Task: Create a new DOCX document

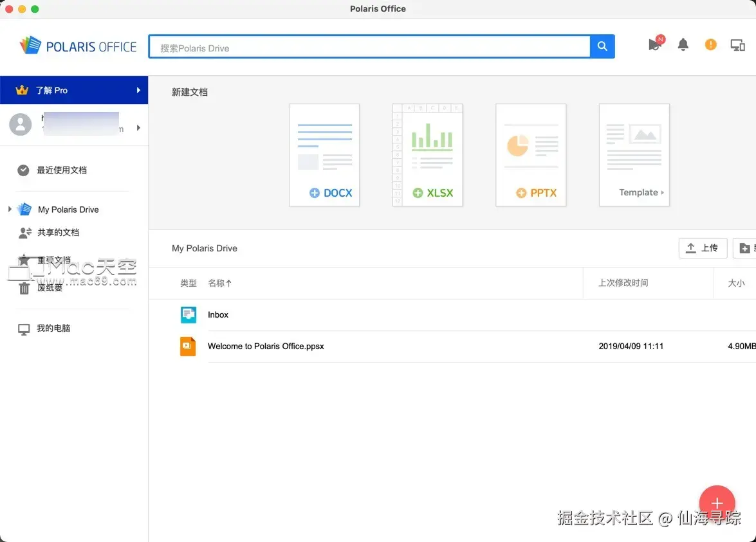Action: point(324,155)
